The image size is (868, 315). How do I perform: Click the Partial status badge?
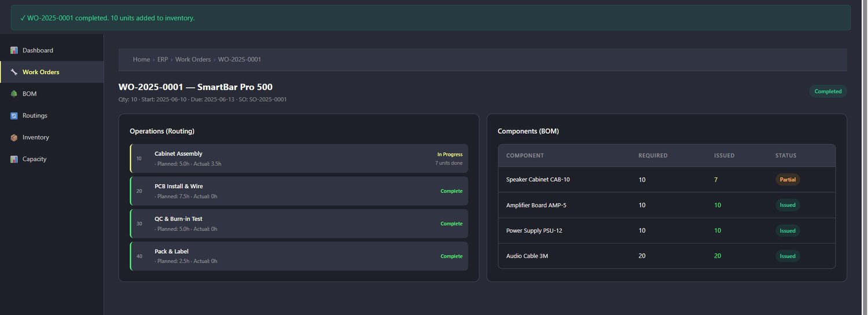pyautogui.click(x=788, y=180)
